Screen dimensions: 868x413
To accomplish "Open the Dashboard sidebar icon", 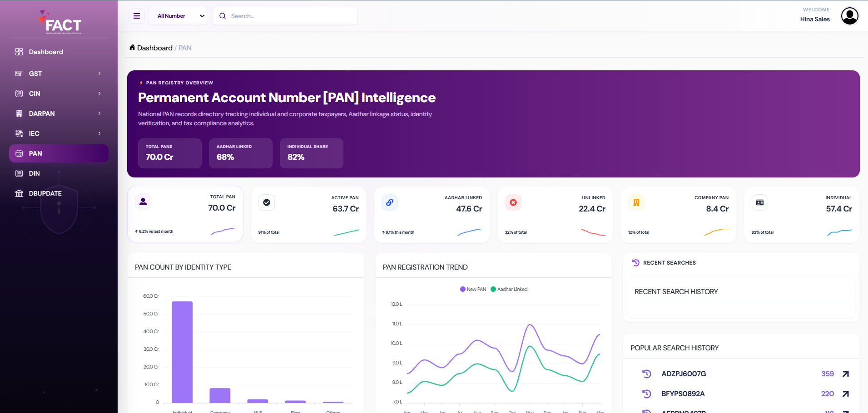I will click(19, 52).
